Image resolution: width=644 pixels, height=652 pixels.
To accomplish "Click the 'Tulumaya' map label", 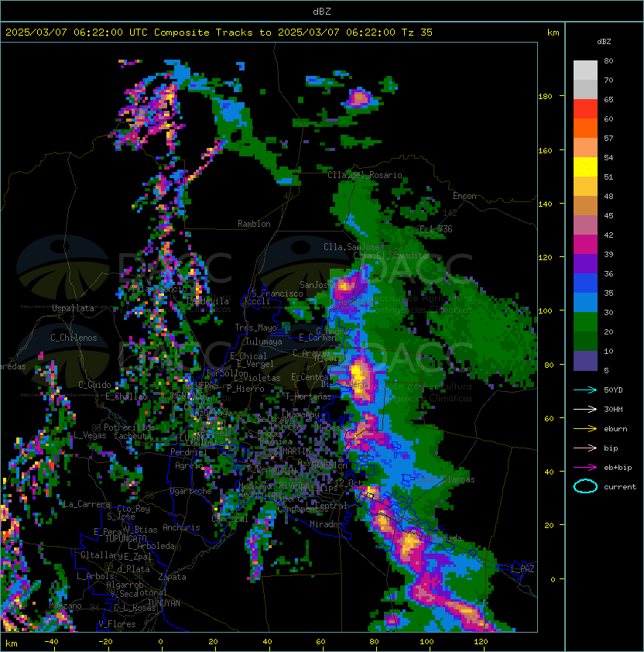I will point(264,341).
